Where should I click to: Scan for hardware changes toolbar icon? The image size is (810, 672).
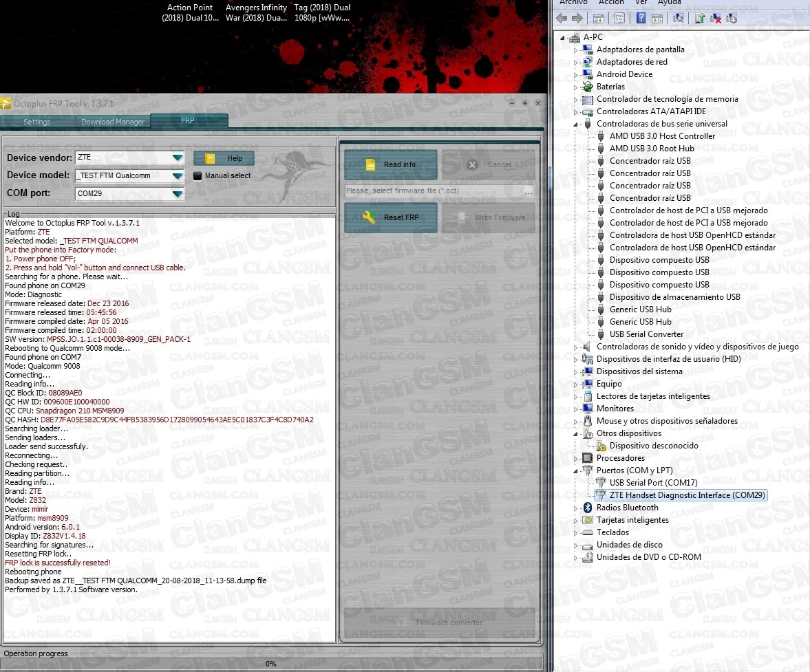coord(679,19)
